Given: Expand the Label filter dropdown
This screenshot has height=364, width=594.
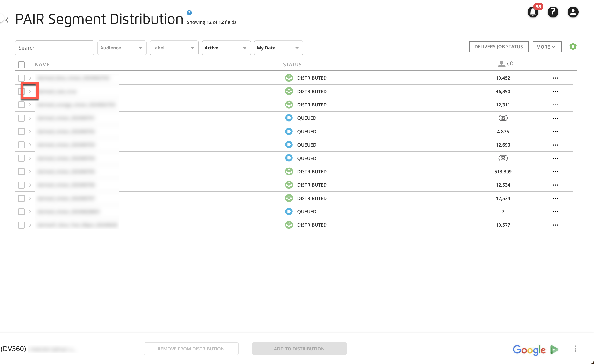Looking at the screenshot, I should [174, 48].
